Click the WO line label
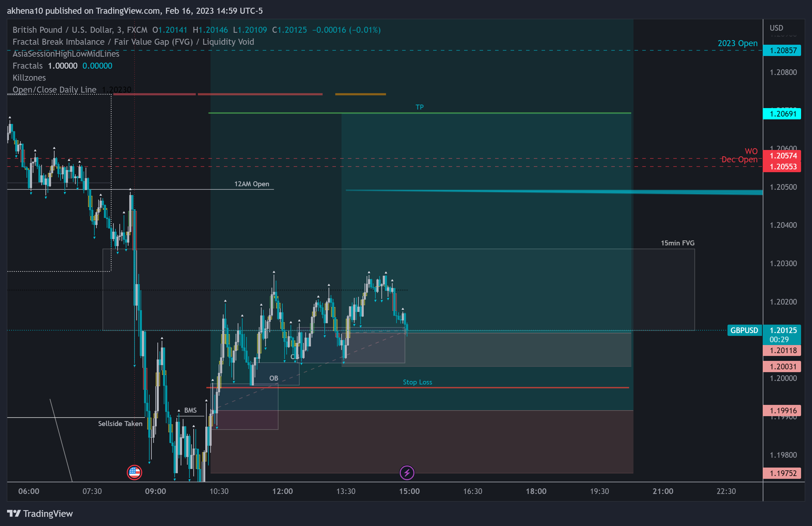This screenshot has height=526, width=812. click(x=751, y=151)
